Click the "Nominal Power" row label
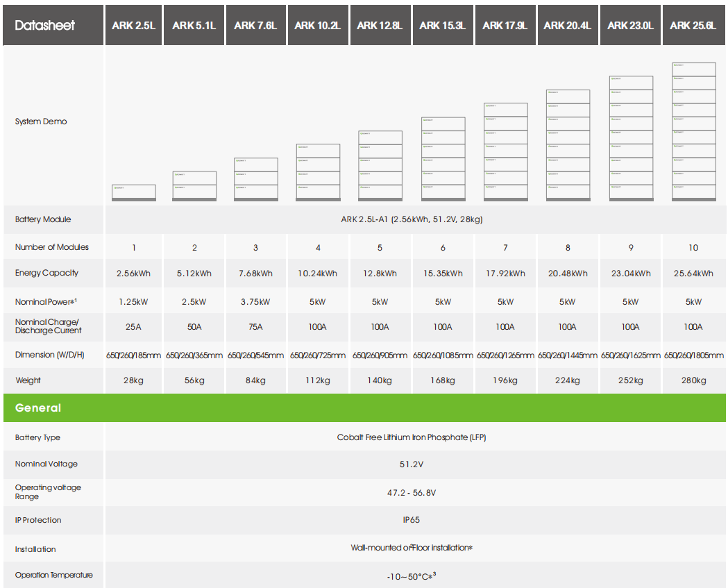This screenshot has height=588, width=728. (x=46, y=301)
